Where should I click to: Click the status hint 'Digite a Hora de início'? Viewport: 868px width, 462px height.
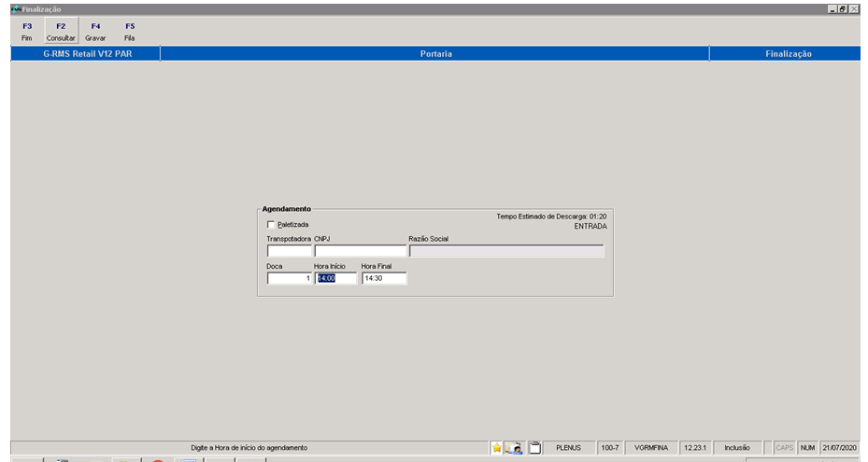pos(249,448)
